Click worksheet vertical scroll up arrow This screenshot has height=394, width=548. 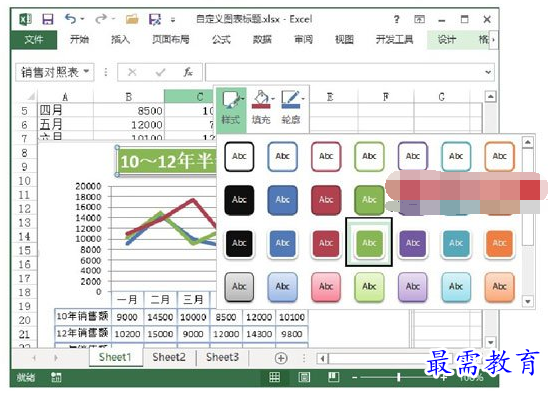point(490,96)
